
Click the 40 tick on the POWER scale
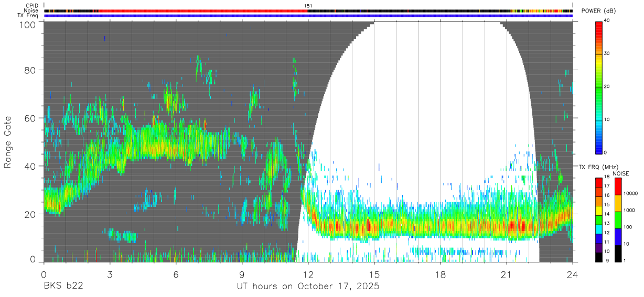[606, 20]
